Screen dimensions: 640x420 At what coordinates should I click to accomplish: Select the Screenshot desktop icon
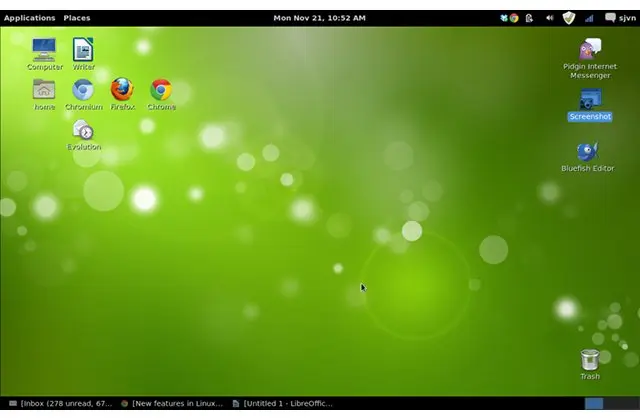click(589, 101)
